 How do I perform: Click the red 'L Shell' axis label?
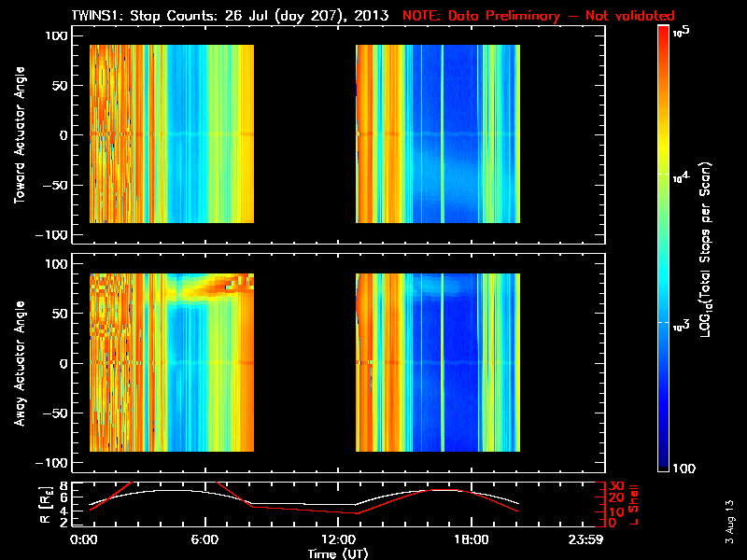pos(633,505)
